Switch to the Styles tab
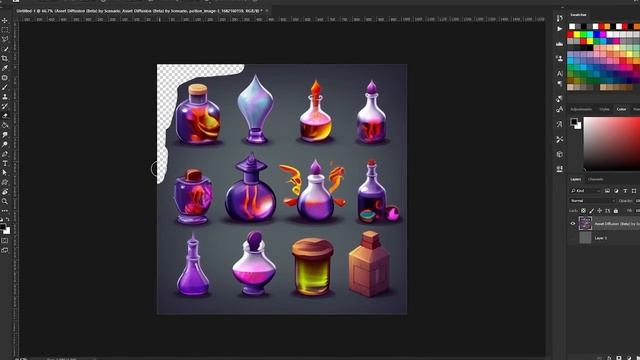This screenshot has height=360, width=640. pos(604,109)
